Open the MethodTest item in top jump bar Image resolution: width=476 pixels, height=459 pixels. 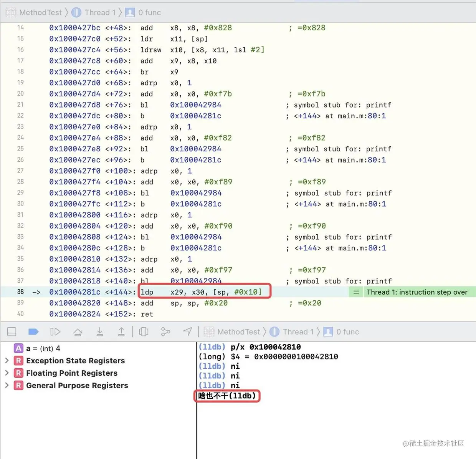(x=40, y=13)
